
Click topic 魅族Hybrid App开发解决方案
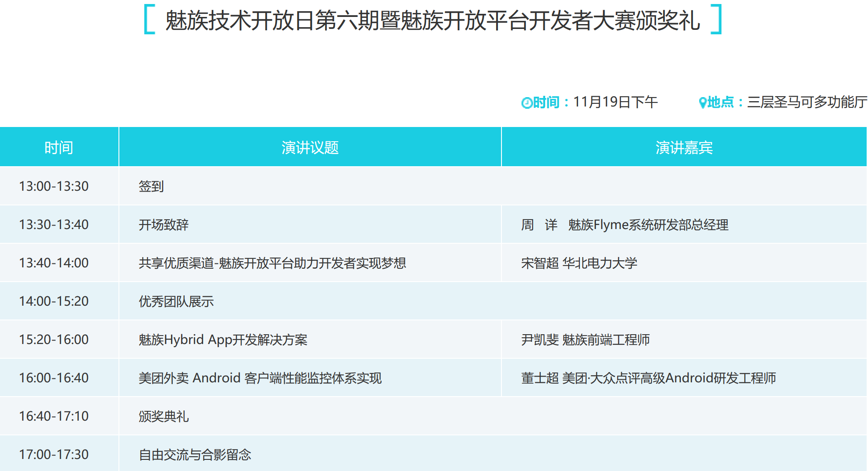pyautogui.click(x=223, y=340)
